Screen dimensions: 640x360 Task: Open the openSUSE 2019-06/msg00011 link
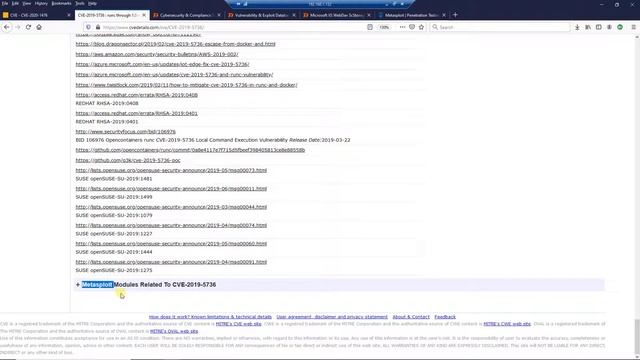tap(171, 189)
